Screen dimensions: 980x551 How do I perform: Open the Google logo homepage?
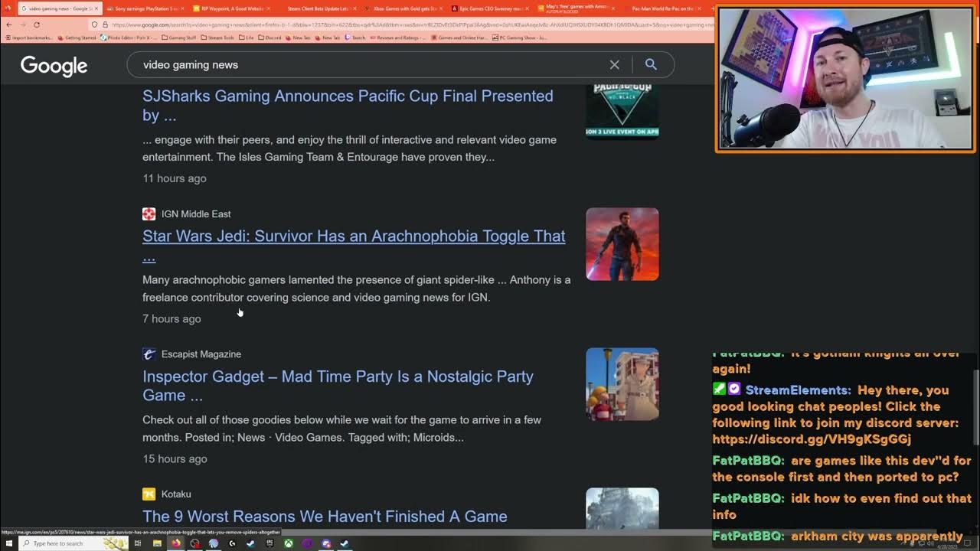[x=54, y=66]
